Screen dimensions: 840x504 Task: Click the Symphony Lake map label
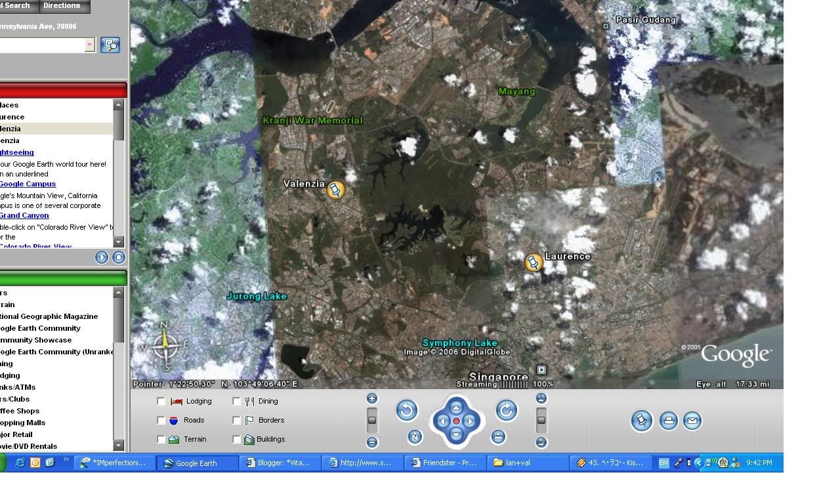pos(459,343)
